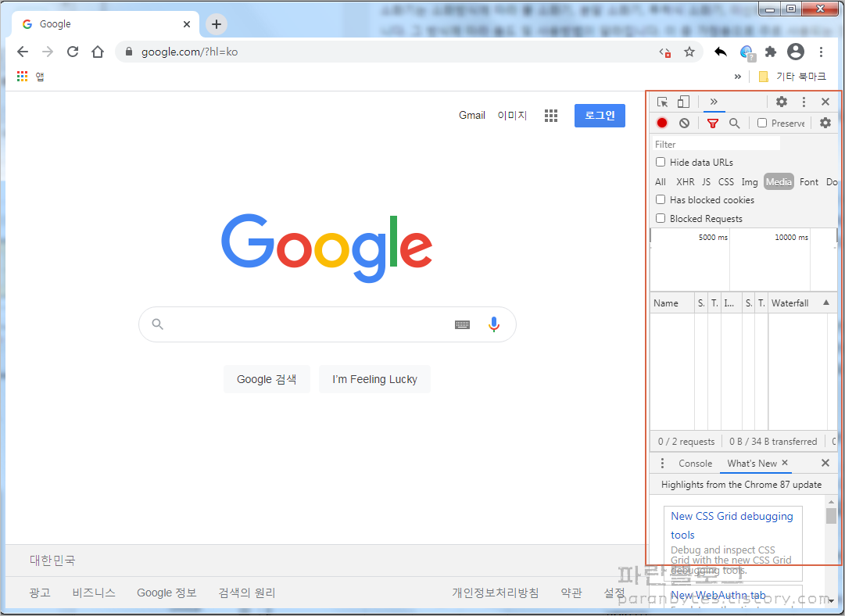Click the voice search microphone
Viewport: 845px width, 616px height.
pos(494,324)
